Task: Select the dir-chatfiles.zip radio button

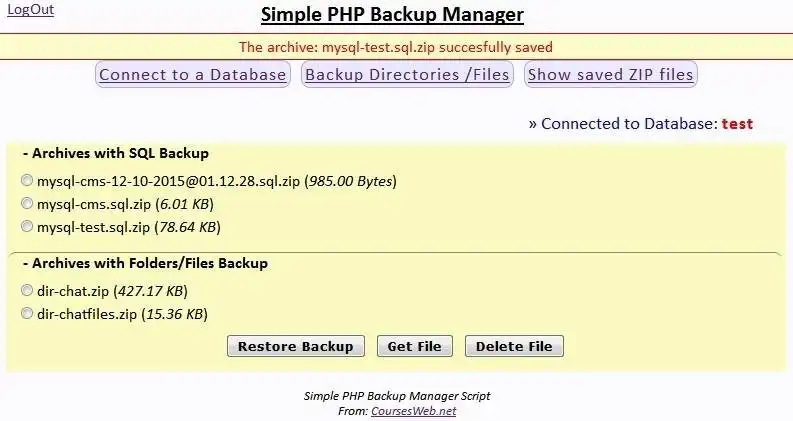Action: click(26, 314)
